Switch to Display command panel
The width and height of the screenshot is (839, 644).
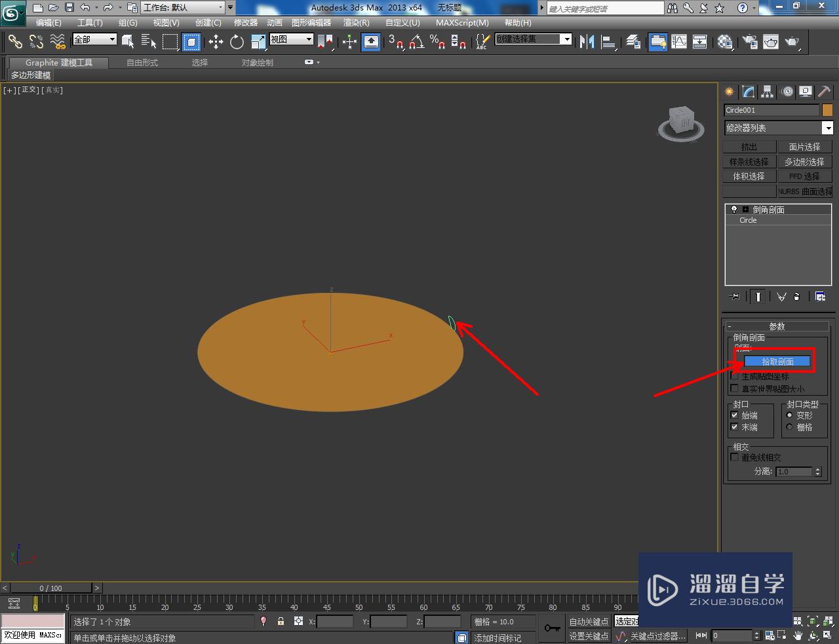point(806,92)
